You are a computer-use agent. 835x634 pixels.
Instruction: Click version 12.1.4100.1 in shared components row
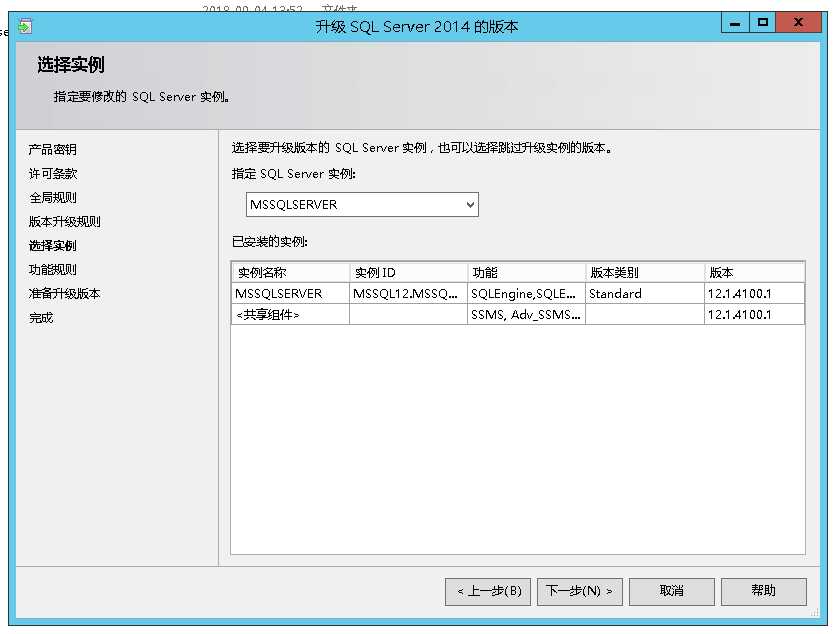pyautogui.click(x=755, y=315)
